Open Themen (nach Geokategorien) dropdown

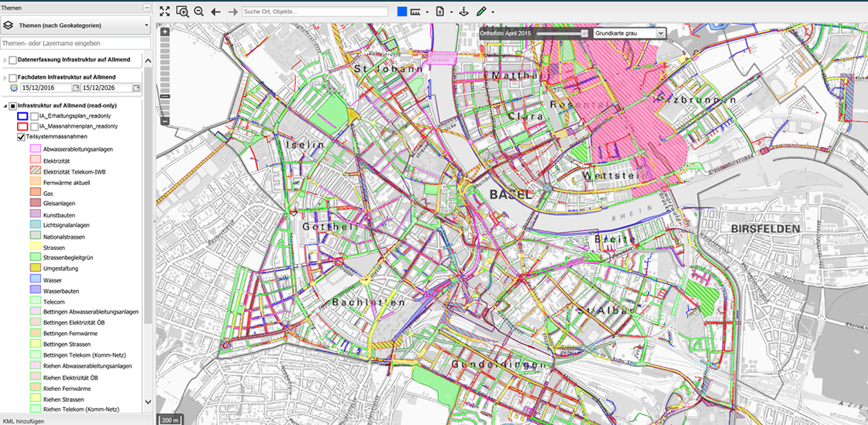coord(76,26)
